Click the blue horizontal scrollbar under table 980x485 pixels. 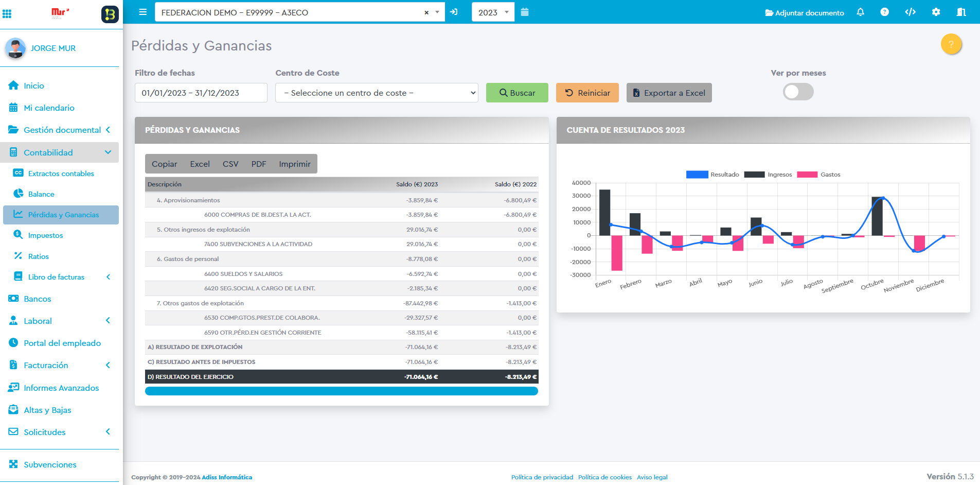point(341,391)
